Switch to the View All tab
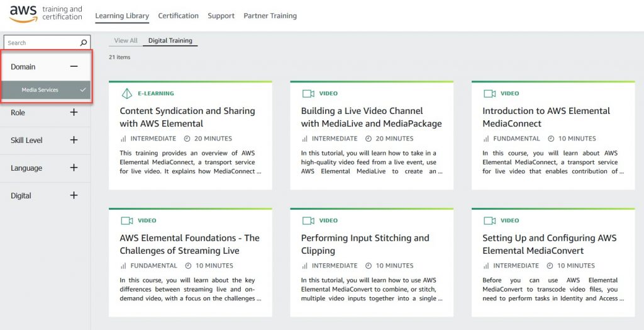The image size is (644, 330). coord(126,40)
